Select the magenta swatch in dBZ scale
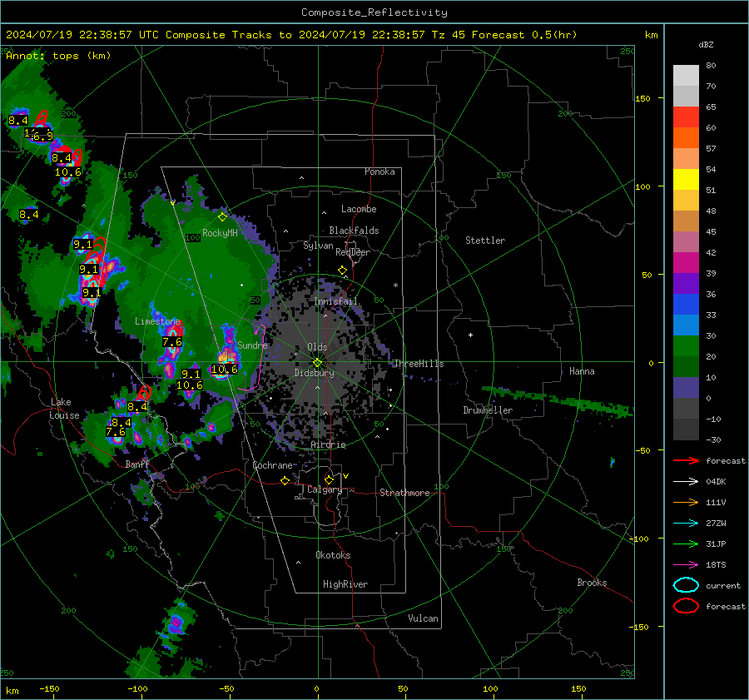Screen dimensions: 749x700 (686, 263)
